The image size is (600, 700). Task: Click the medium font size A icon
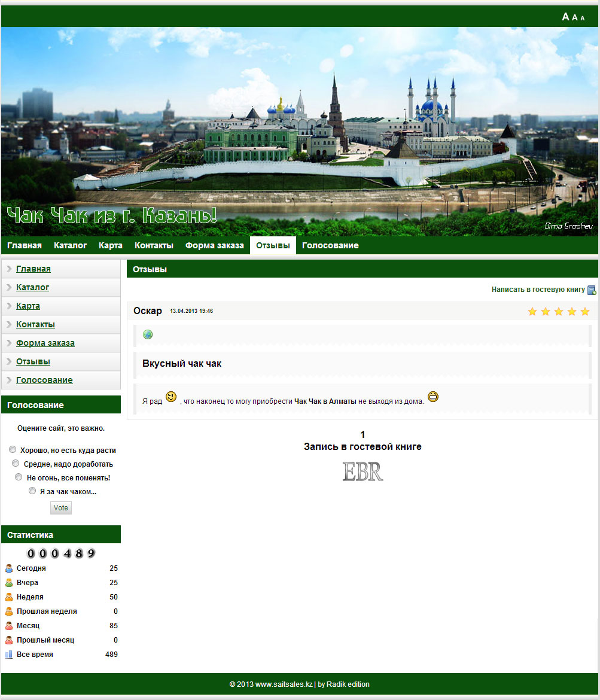(575, 17)
